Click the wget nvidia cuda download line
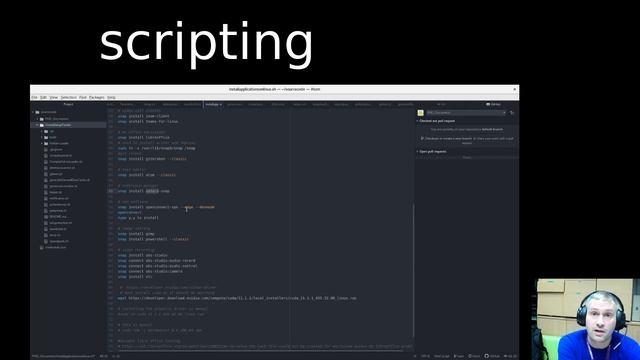Image resolution: width=640 pixels, height=360 pixels. click(237, 298)
